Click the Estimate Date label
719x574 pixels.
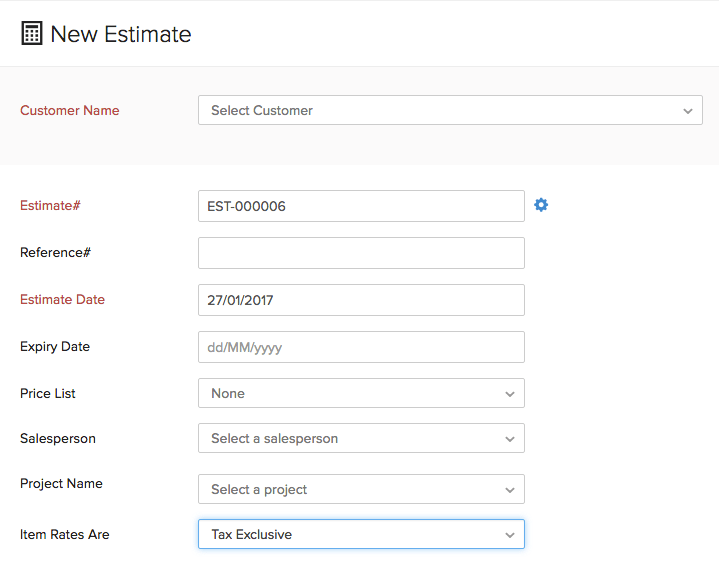tap(62, 300)
